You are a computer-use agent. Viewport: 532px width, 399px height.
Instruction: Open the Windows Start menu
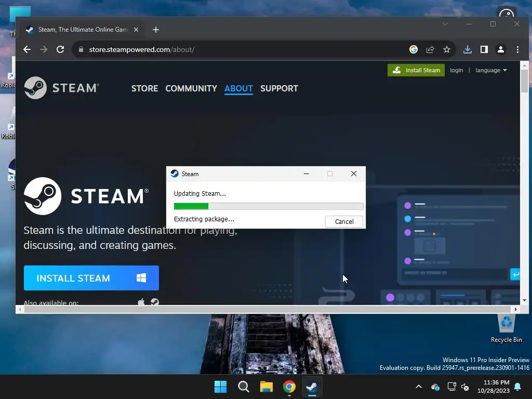click(220, 387)
